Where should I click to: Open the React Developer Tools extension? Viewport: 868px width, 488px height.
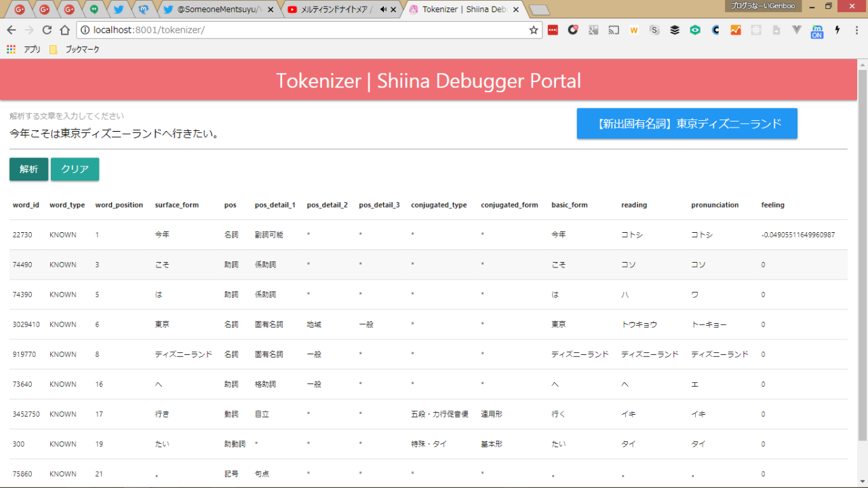pyautogui.click(x=756, y=30)
